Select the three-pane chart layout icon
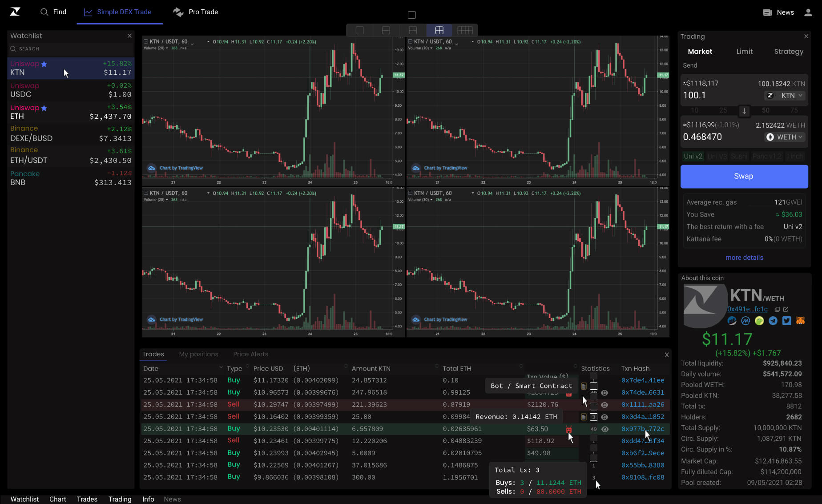This screenshot has width=822, height=504. pyautogui.click(x=413, y=30)
